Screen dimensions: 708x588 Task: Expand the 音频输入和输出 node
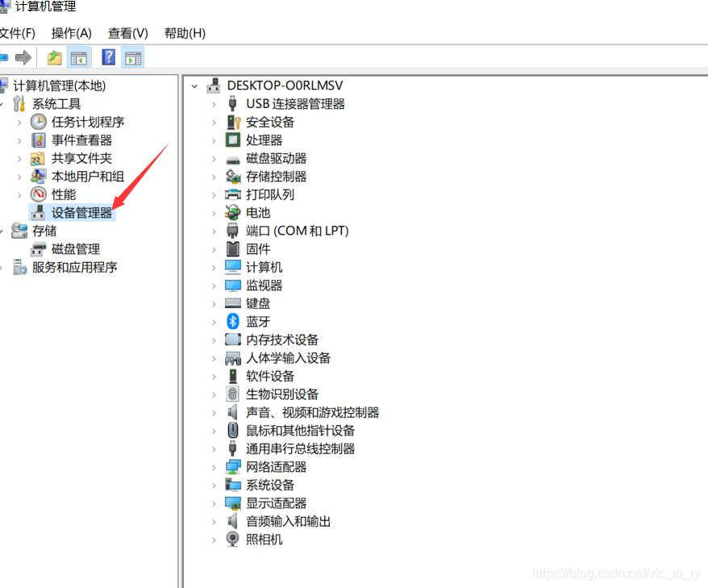pos(214,522)
